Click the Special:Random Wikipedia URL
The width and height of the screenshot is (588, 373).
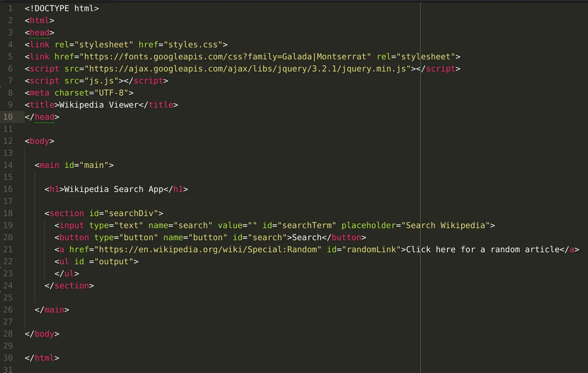tap(208, 249)
